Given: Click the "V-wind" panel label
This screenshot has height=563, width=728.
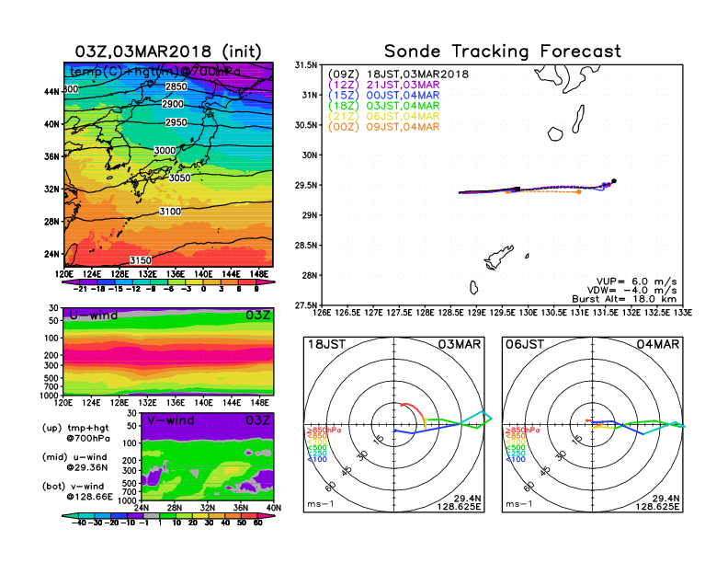Looking at the screenshot, I should pyautogui.click(x=170, y=420).
